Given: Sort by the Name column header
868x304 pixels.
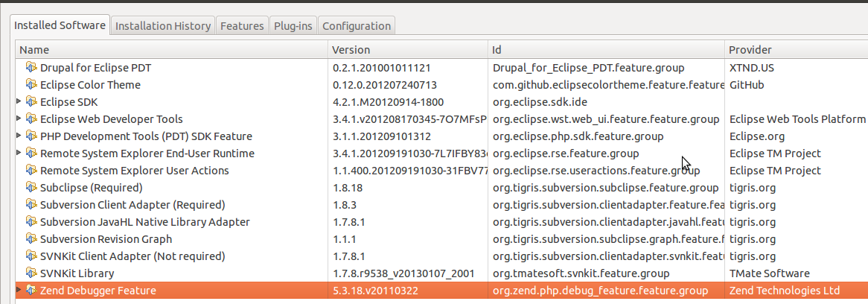Looking at the screenshot, I should [172, 50].
